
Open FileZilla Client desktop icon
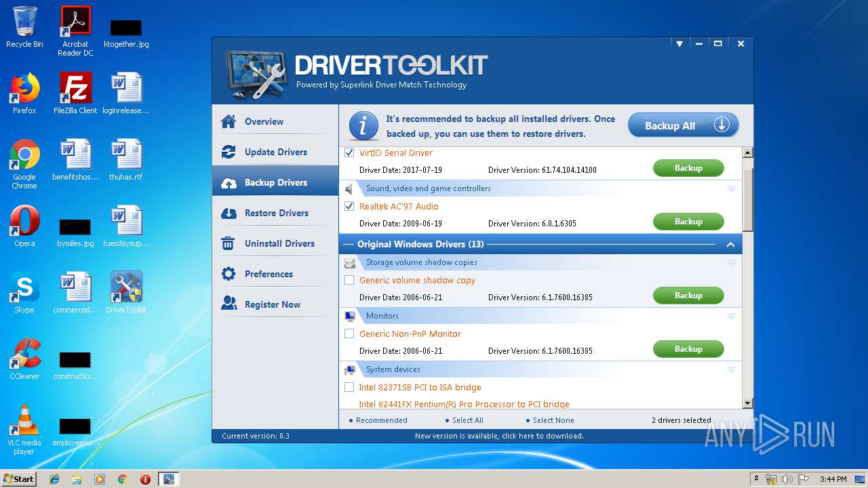tap(75, 94)
